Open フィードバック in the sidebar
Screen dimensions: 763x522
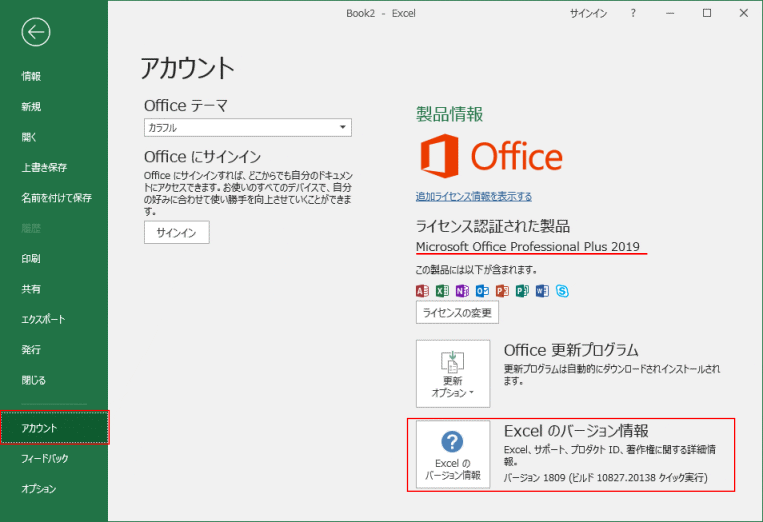[45, 458]
